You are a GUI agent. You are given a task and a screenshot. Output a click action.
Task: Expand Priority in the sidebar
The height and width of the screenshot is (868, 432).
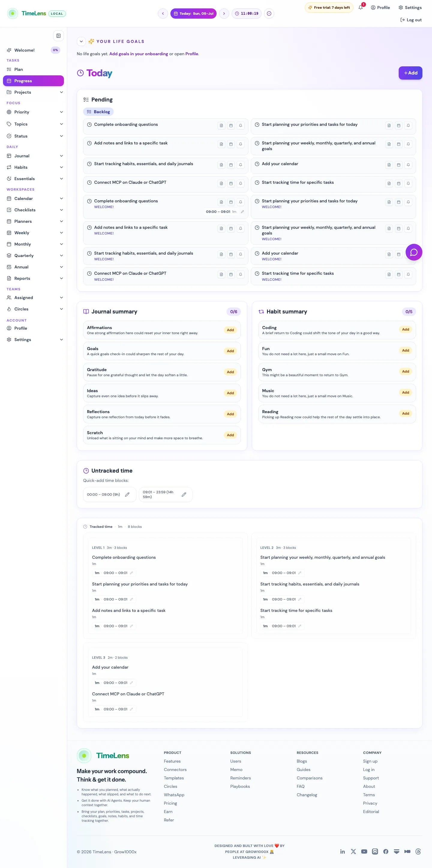point(61,112)
